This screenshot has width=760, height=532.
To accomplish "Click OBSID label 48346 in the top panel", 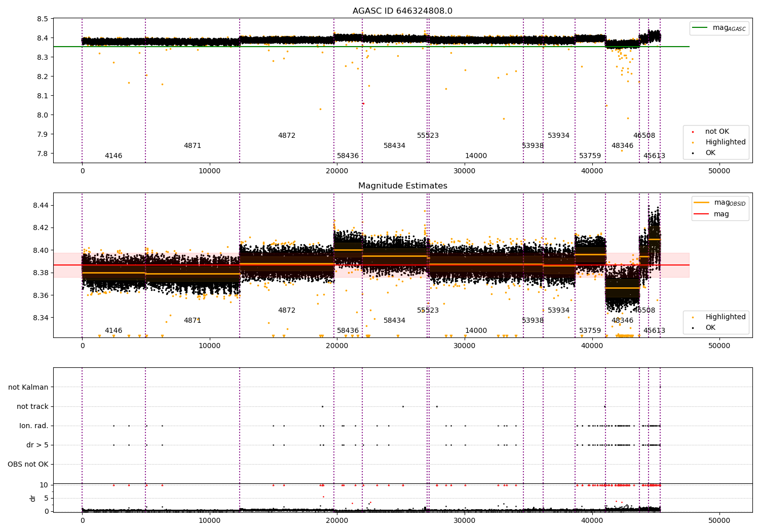I will (623, 146).
